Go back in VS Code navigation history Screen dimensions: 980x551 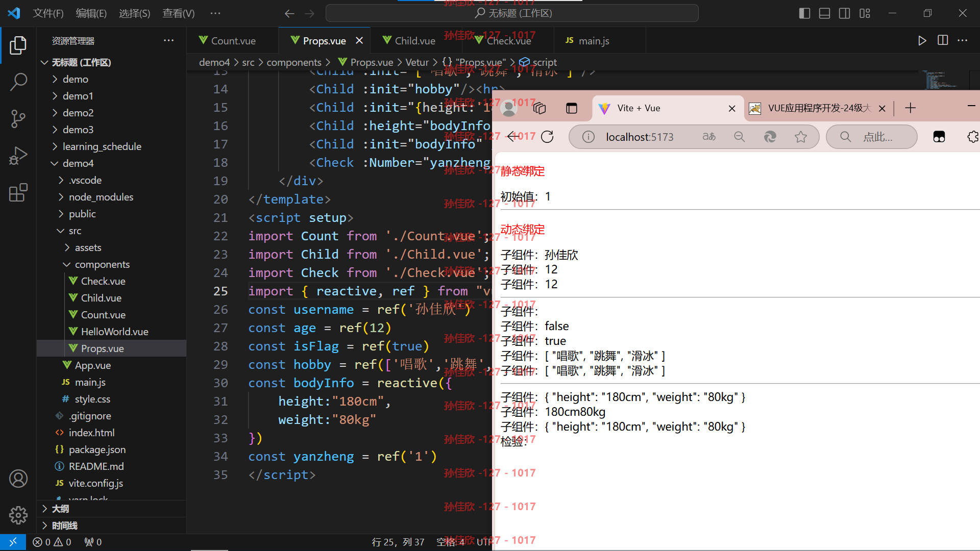289,14
